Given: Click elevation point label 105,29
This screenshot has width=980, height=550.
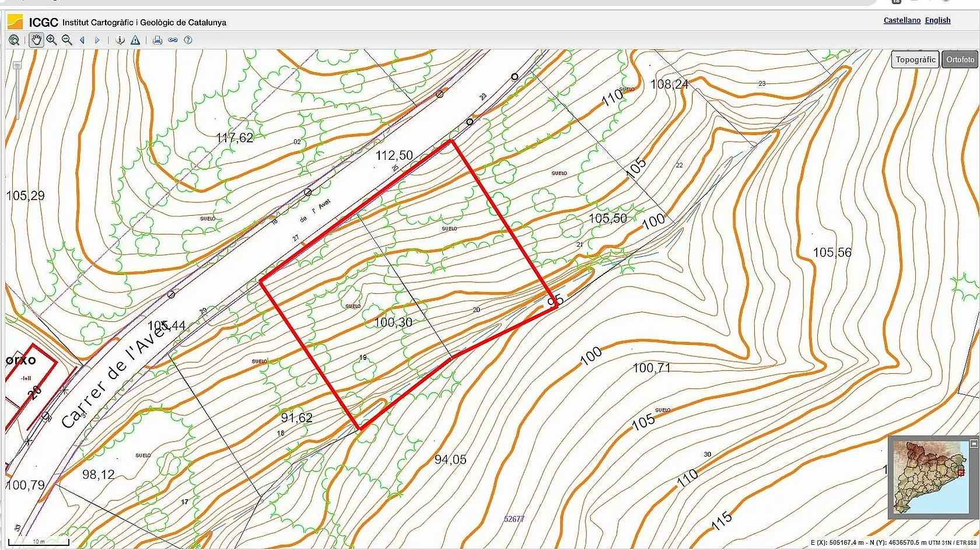Looking at the screenshot, I should click(25, 195).
